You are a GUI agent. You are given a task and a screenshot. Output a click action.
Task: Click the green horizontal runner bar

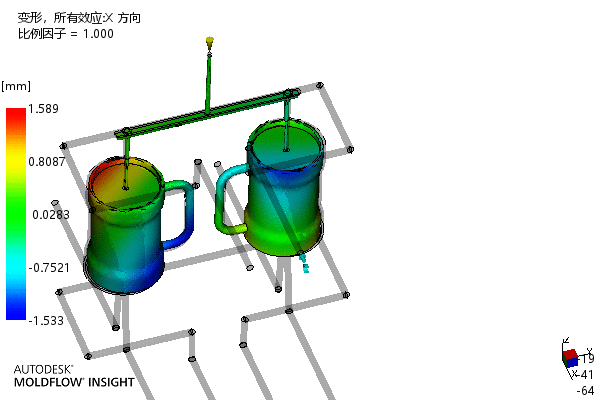[x=207, y=113]
